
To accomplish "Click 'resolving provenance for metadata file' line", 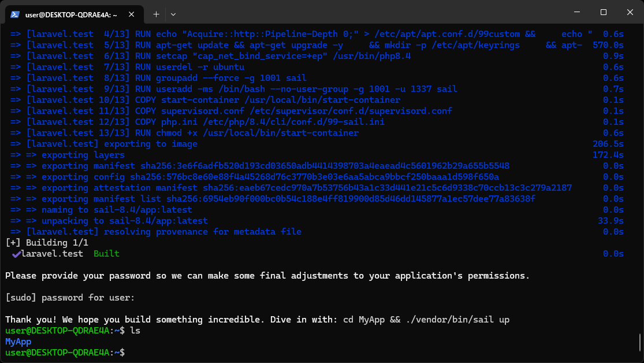I will 156,232.
